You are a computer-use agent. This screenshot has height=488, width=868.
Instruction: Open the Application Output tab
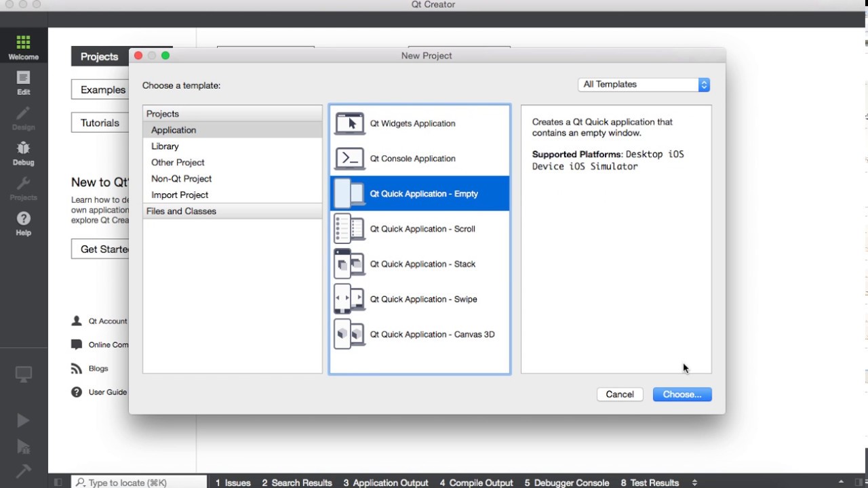pos(386,483)
